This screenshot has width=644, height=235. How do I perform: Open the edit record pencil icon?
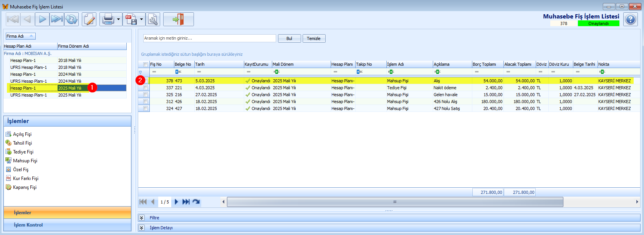[x=89, y=19]
